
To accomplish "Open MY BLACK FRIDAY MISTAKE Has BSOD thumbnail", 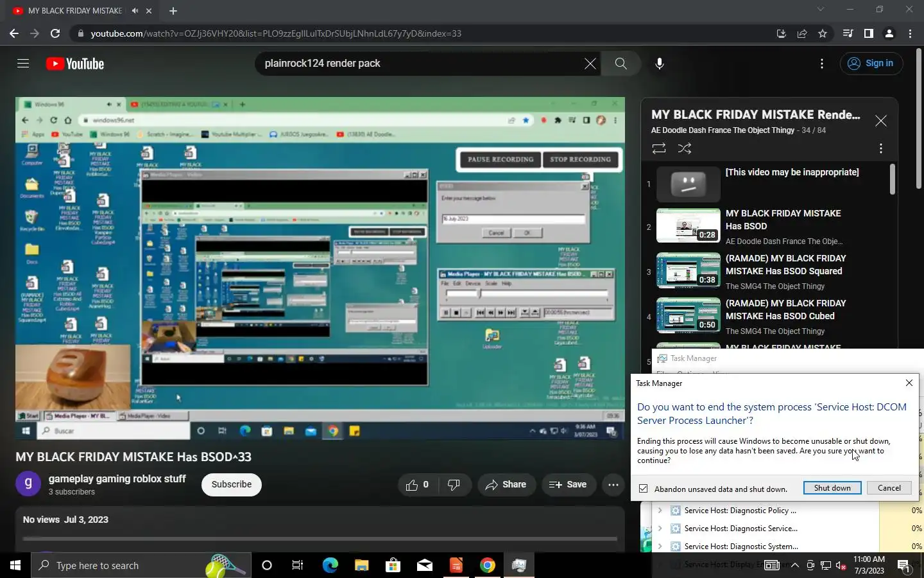I will point(689,225).
